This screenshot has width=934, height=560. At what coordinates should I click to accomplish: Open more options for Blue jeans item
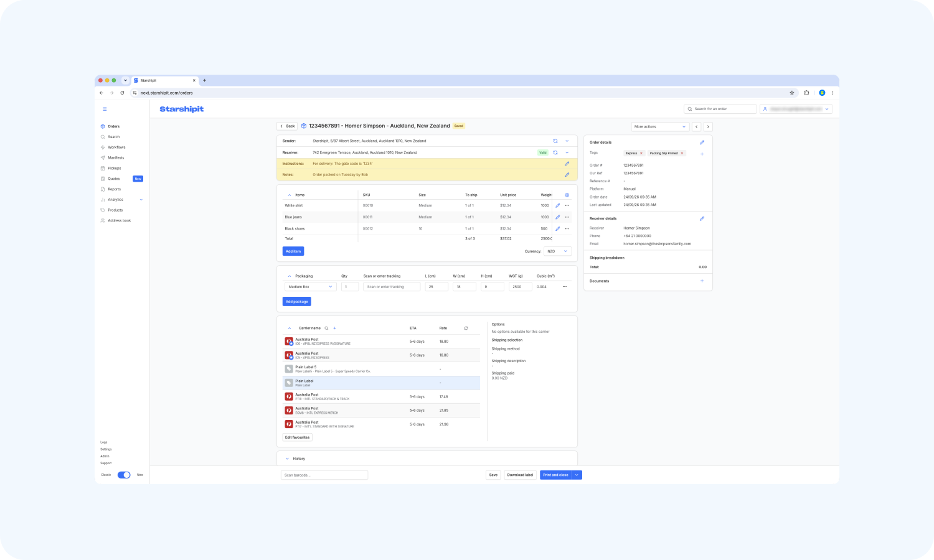pyautogui.click(x=567, y=217)
